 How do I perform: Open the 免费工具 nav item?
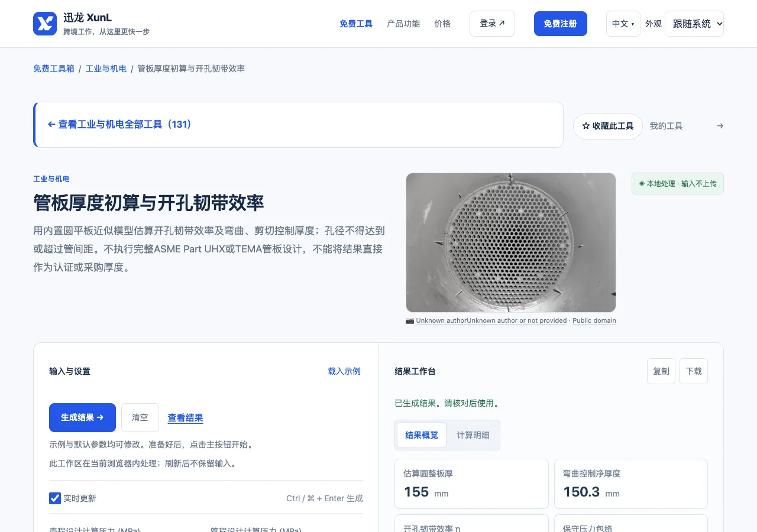356,24
